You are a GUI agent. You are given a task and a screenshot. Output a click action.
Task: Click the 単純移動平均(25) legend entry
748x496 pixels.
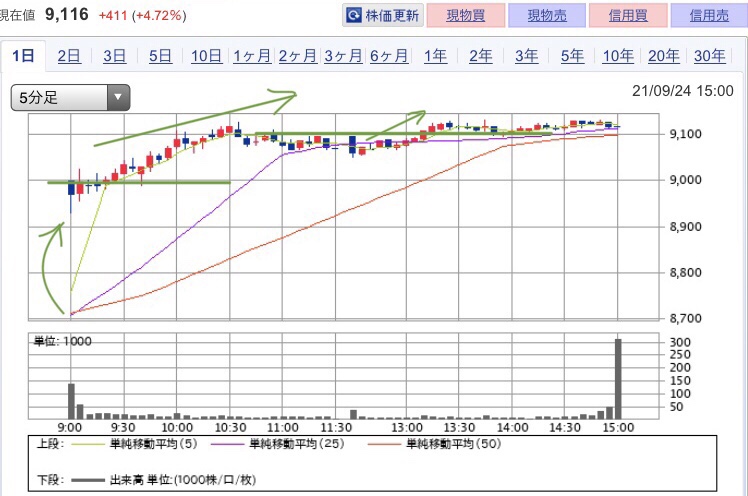[278, 444]
